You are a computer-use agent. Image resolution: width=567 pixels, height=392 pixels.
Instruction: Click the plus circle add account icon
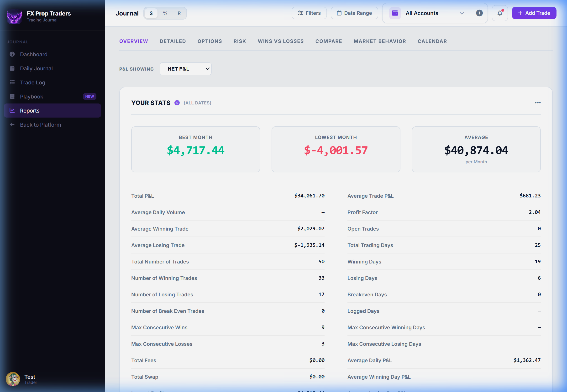pos(479,13)
